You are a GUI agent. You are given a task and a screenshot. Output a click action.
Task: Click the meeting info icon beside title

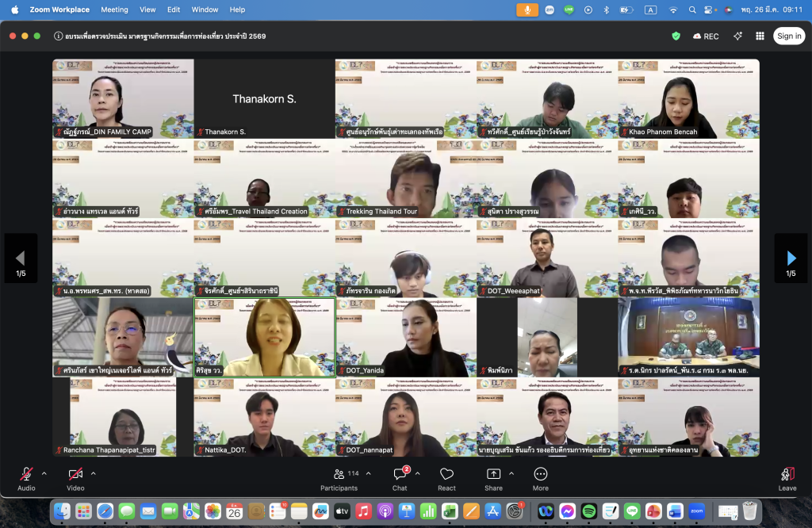tap(59, 36)
